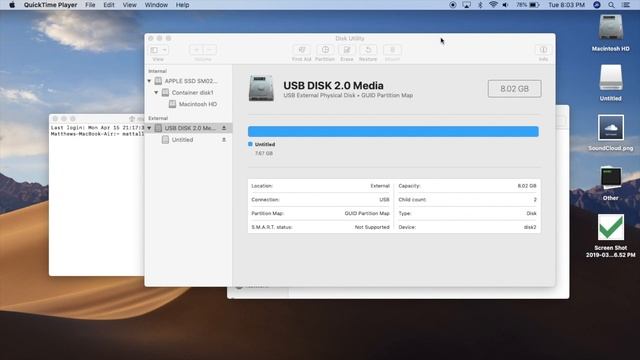Image resolution: width=640 pixels, height=360 pixels.
Task: Open the Wi-Fi status menu
Action: tap(493, 5)
